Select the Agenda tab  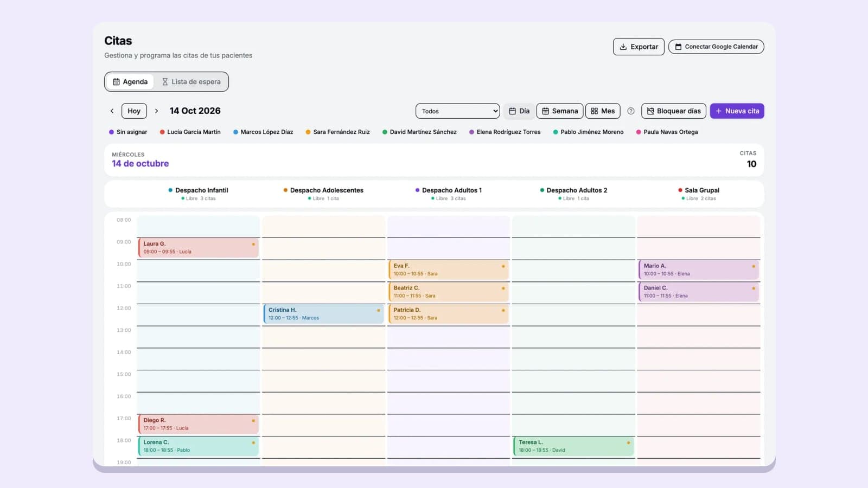click(130, 82)
